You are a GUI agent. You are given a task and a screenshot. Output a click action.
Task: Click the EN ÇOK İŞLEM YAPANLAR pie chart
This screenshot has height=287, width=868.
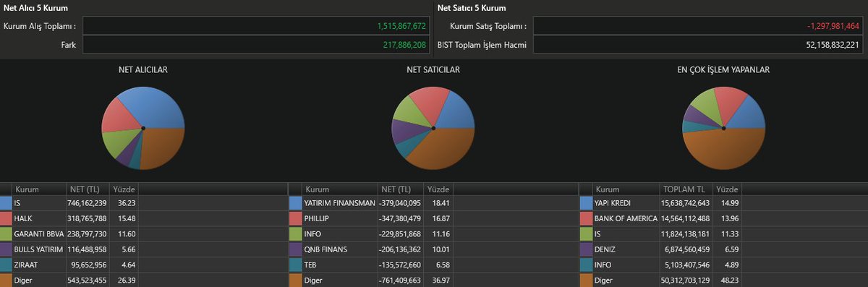(723, 128)
